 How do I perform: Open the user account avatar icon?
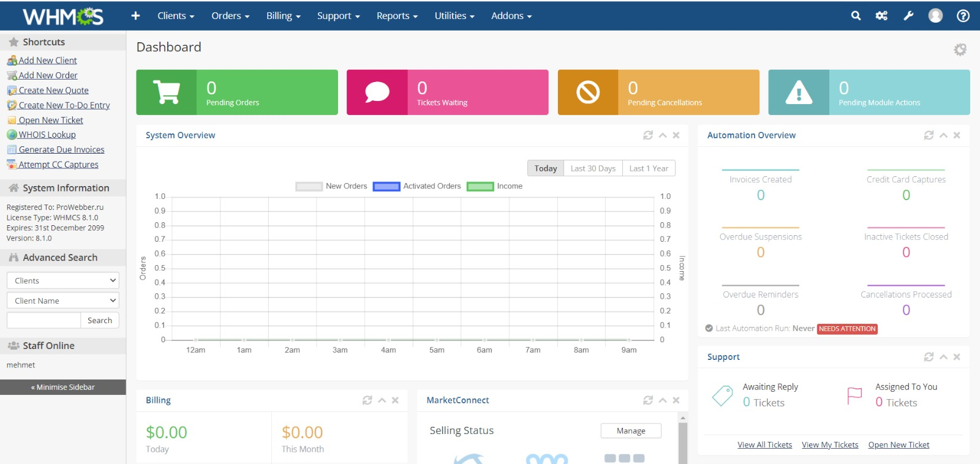coord(935,16)
